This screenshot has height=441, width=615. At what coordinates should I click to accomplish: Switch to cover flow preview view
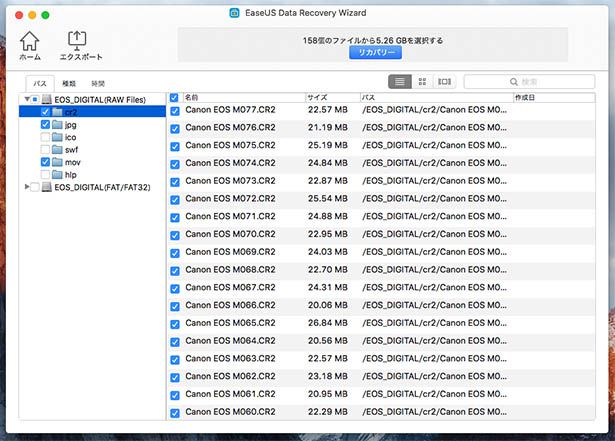pyautogui.click(x=444, y=82)
